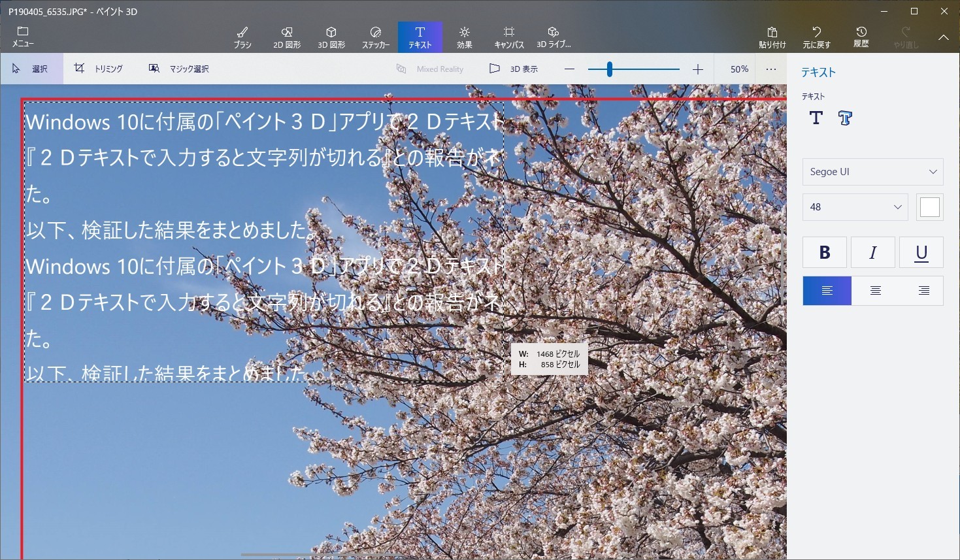
Task: Open the キャンバス canvas tab
Action: [509, 37]
